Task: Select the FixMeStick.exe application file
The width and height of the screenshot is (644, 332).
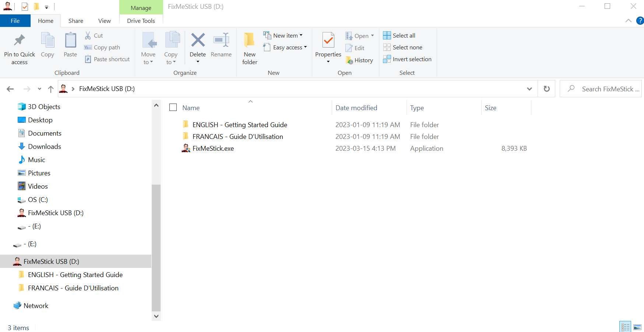Action: tap(213, 148)
